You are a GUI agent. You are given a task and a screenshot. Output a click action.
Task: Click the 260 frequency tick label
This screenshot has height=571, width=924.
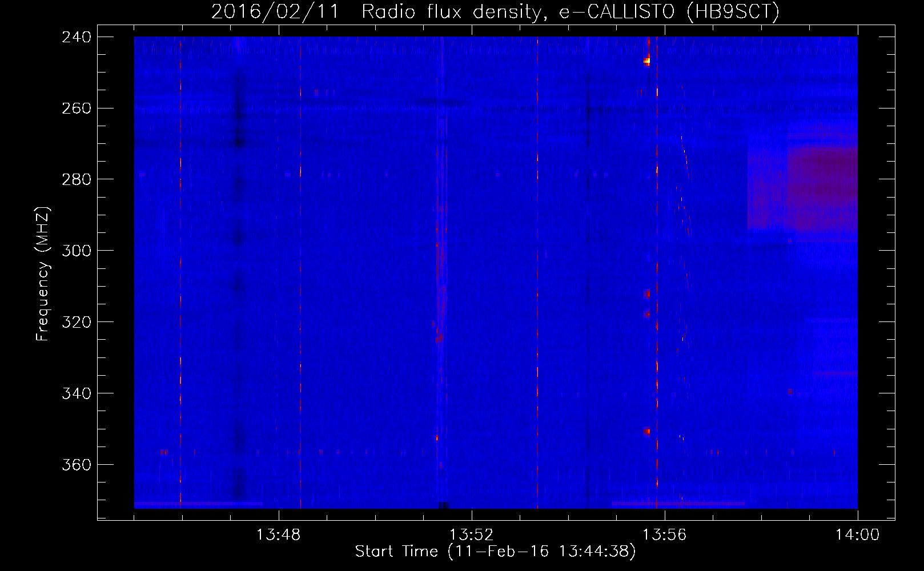pos(77,108)
